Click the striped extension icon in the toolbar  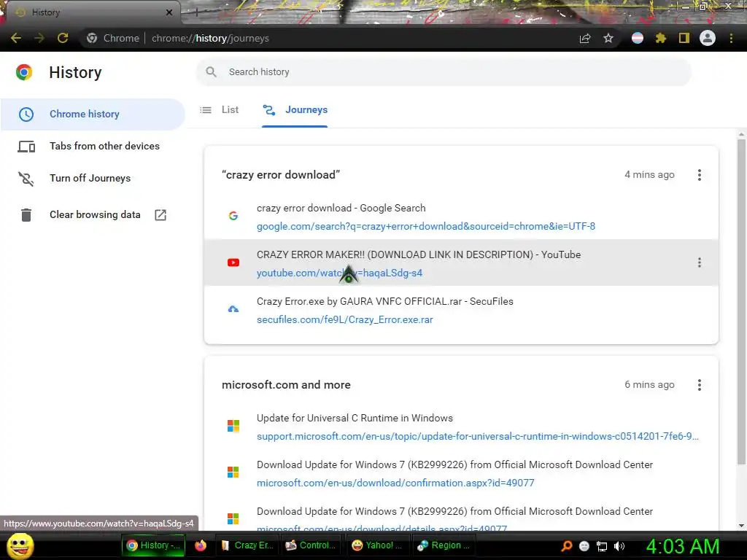638,38
